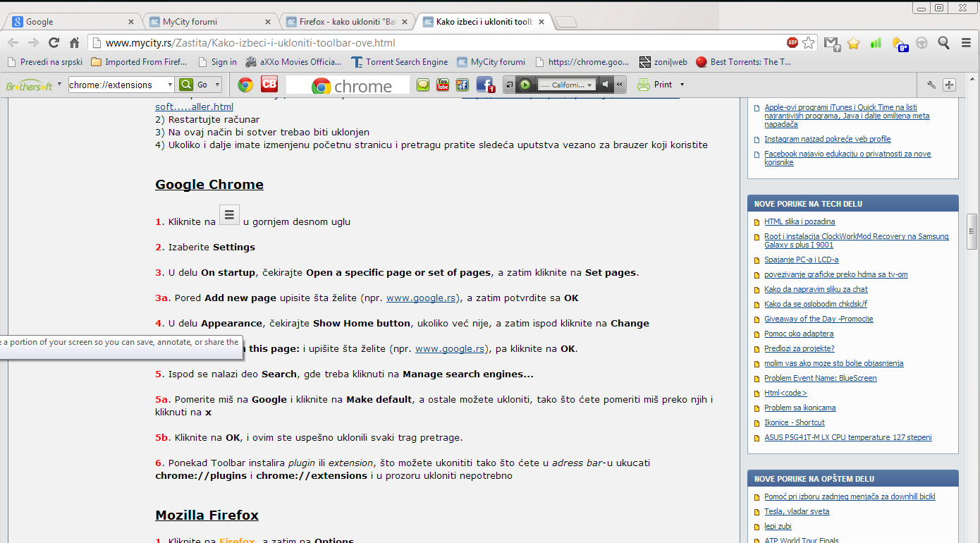The image size is (980, 543).
Task: Open Facebook toolbar icon with notification
Action: tap(486, 85)
